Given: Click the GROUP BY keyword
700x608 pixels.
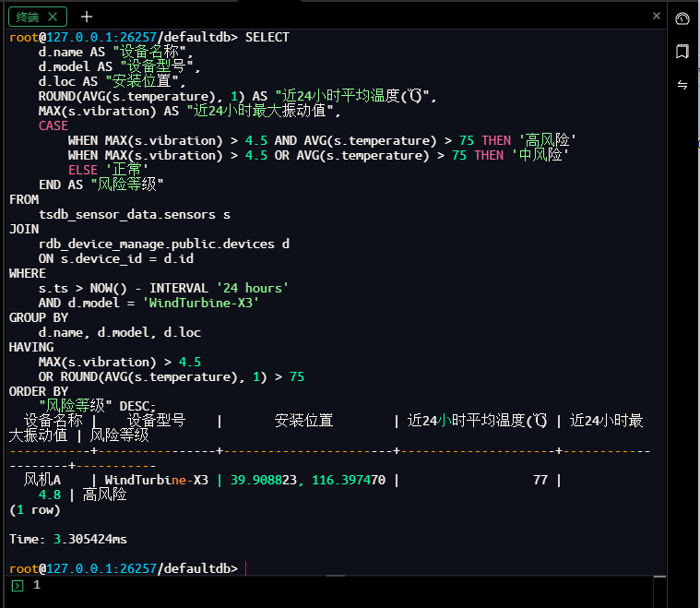Looking at the screenshot, I should coord(39,317).
